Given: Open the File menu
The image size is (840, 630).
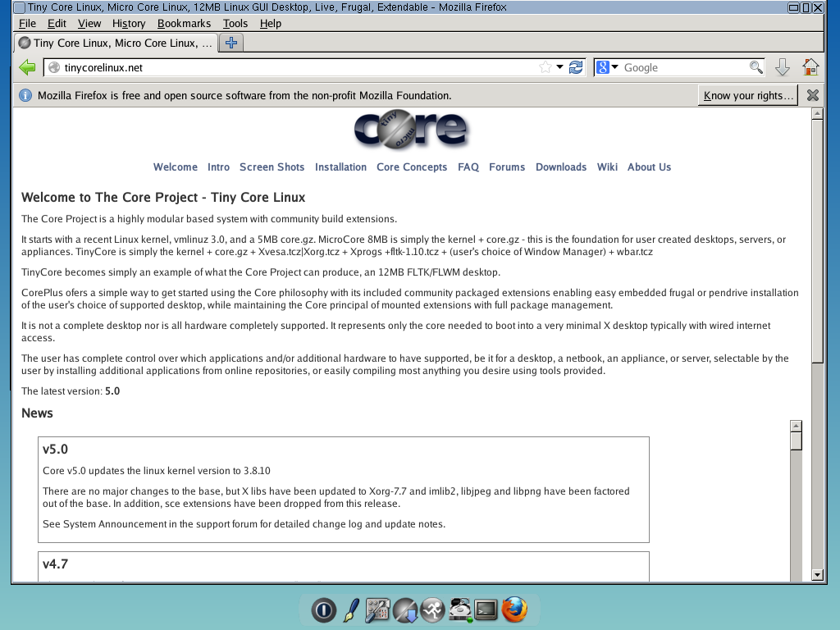Looking at the screenshot, I should [27, 24].
